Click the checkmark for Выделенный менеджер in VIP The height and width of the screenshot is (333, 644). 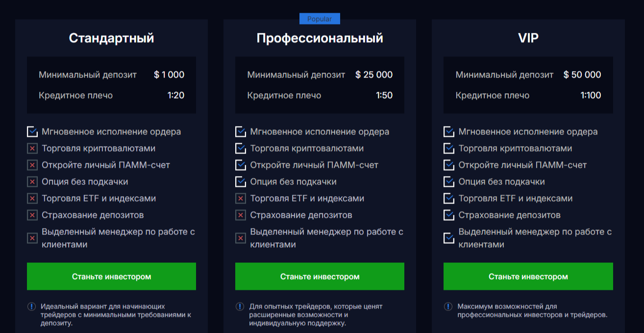click(x=449, y=238)
